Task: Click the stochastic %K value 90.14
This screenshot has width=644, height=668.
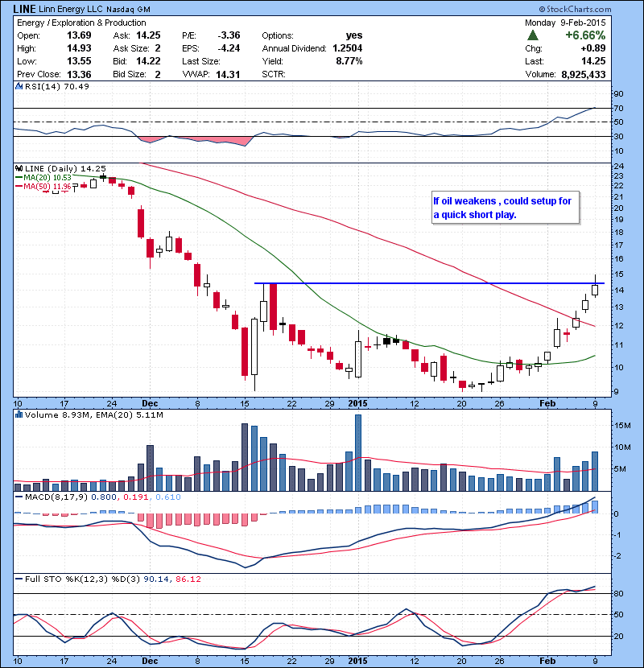Action: pos(156,579)
